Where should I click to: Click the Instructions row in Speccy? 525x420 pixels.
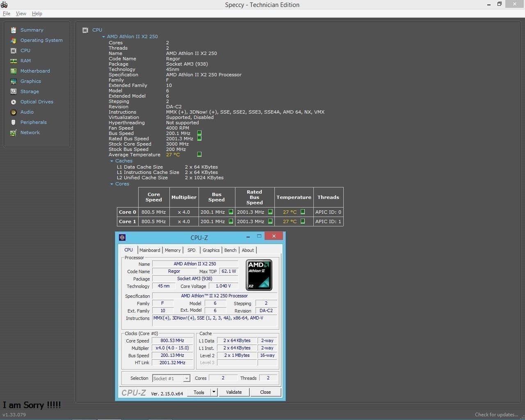pos(217,112)
